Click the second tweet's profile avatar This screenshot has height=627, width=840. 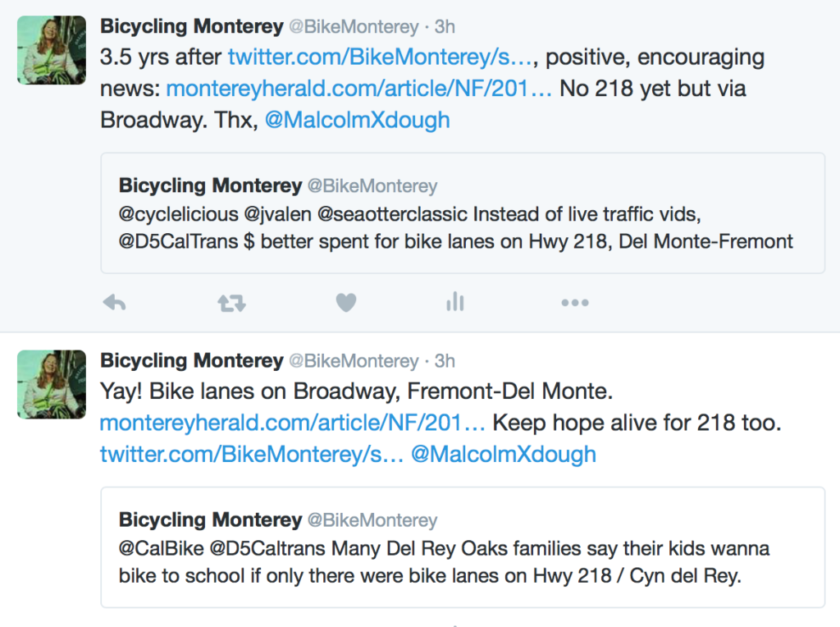tap(52, 384)
